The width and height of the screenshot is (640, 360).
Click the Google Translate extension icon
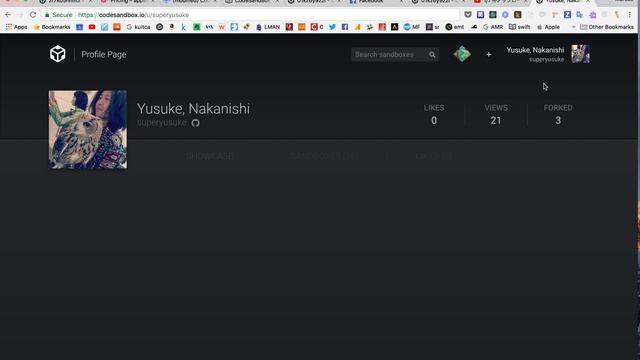580,15
